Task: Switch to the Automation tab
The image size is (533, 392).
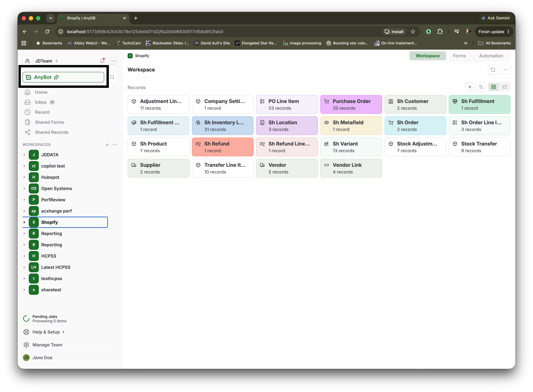Action: click(x=491, y=56)
